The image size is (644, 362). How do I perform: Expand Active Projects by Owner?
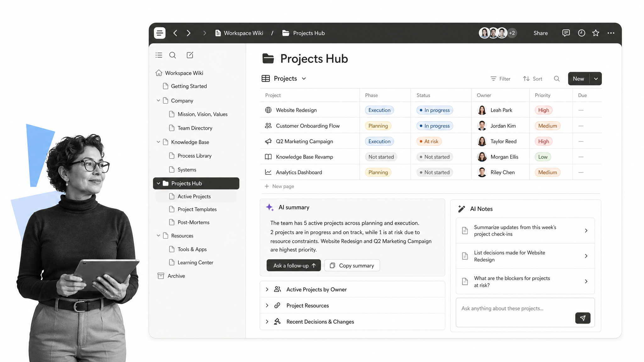(x=267, y=289)
